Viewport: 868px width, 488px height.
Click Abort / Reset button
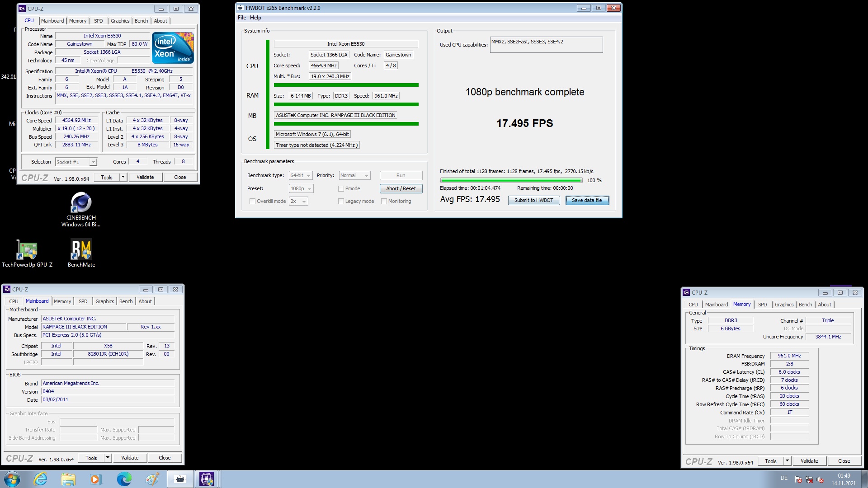[x=401, y=188]
